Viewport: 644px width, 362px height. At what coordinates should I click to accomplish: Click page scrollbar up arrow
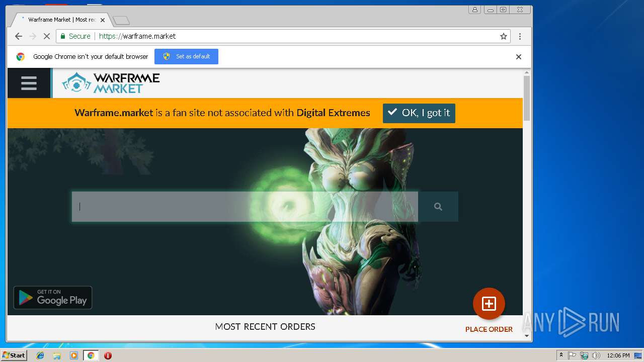coord(527,72)
